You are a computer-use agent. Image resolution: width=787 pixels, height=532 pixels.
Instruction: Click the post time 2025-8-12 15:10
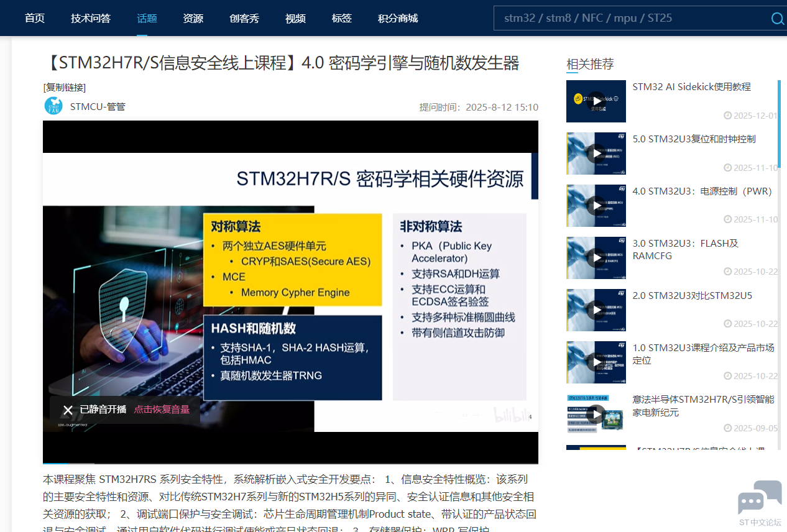(x=502, y=107)
